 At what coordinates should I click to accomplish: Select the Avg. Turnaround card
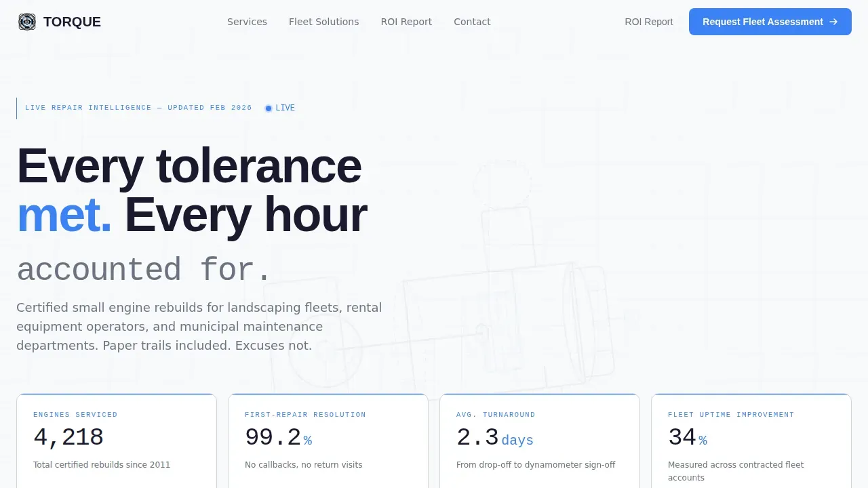(540, 441)
